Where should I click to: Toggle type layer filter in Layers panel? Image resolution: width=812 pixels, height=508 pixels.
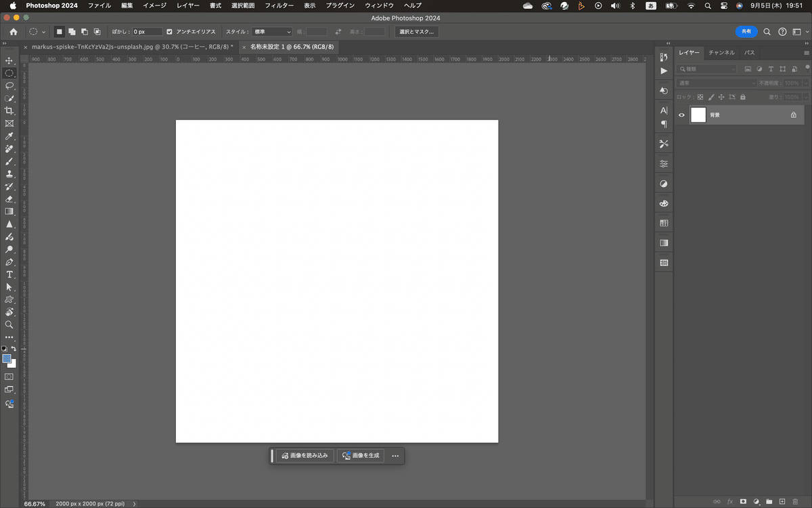click(771, 69)
